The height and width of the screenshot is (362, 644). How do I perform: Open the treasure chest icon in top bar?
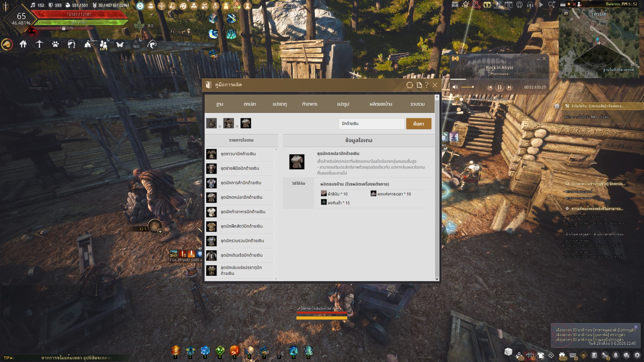click(455, 5)
